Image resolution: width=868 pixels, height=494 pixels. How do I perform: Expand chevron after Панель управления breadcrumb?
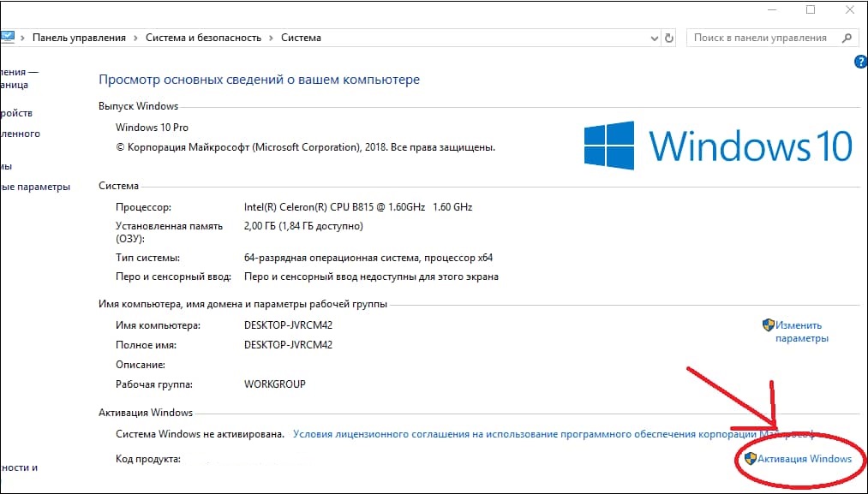click(x=135, y=39)
